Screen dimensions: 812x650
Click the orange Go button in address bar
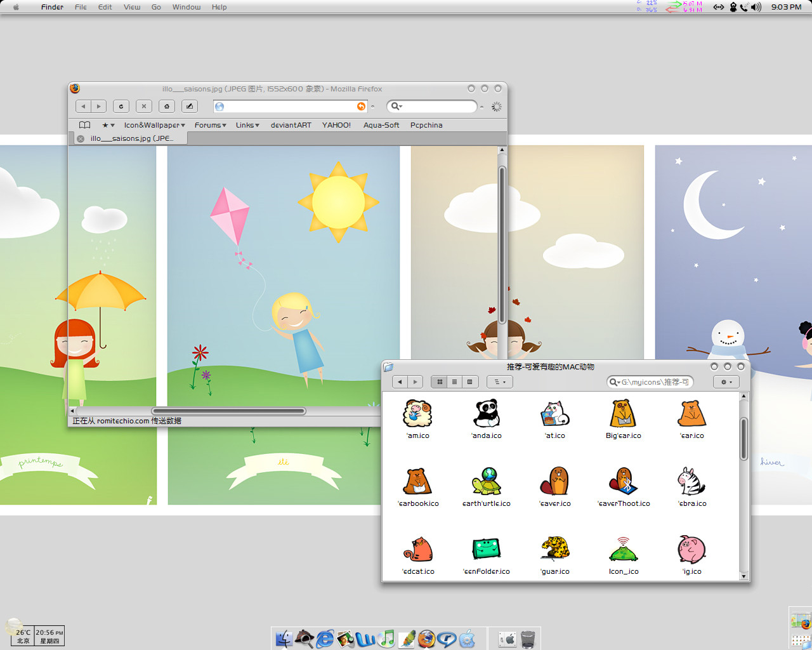coord(361,107)
